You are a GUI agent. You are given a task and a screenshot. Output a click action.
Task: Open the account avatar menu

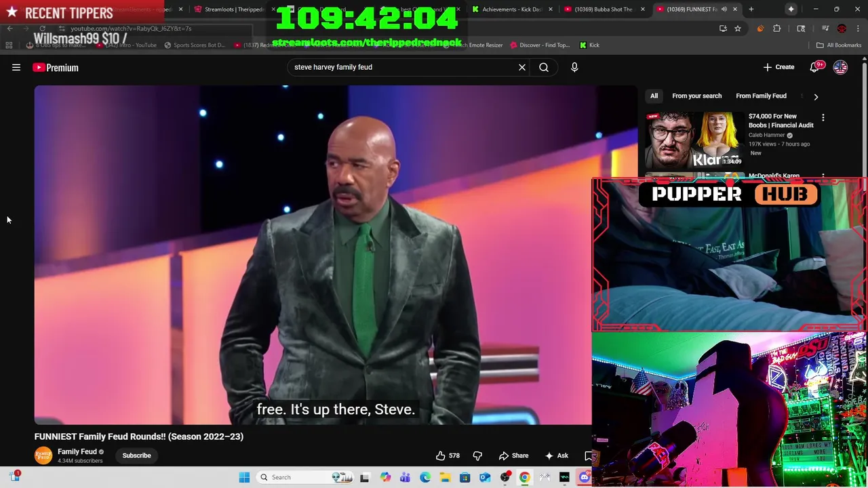tap(840, 67)
